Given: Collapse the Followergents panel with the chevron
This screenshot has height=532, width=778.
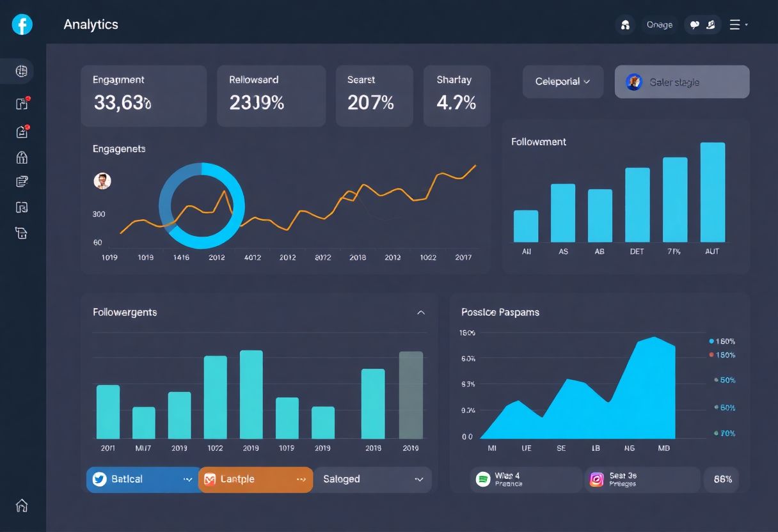Looking at the screenshot, I should 422,313.
